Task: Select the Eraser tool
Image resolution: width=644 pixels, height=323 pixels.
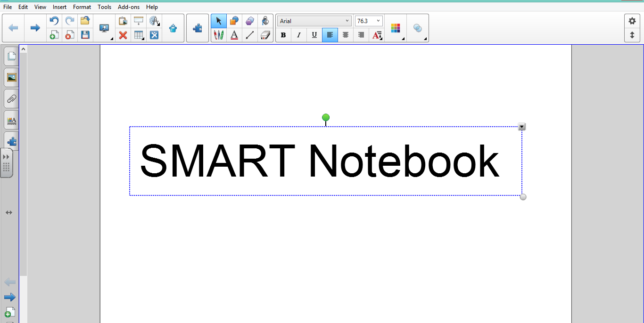Action: tap(265, 35)
